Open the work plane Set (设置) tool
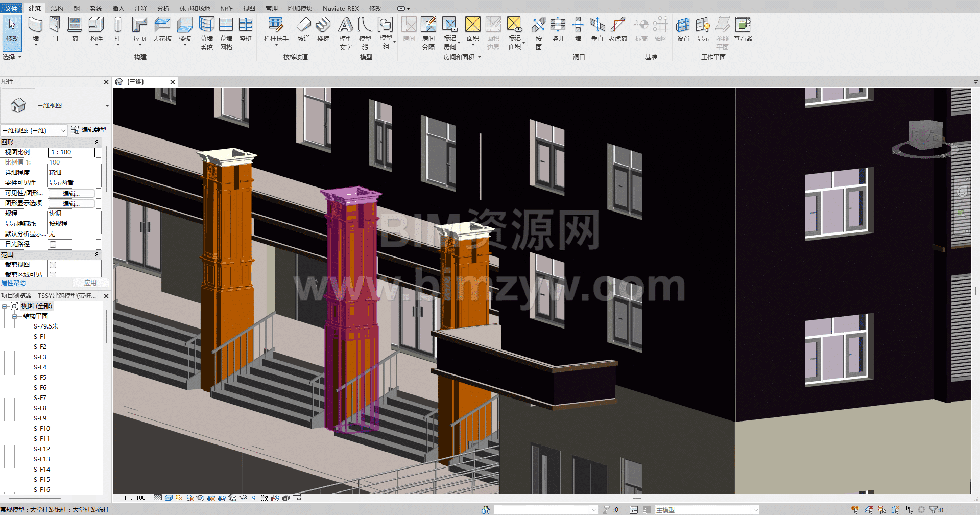Viewport: 980px width, 515px height. click(x=683, y=30)
